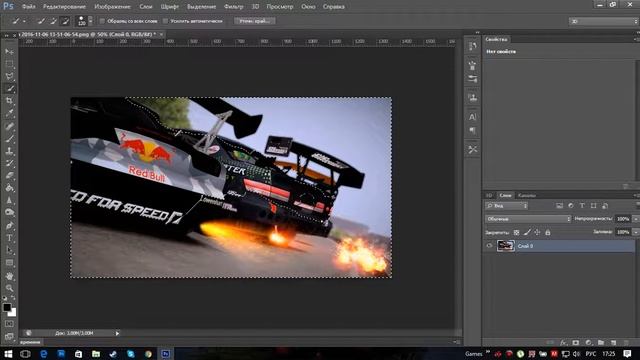Click the layer opacity 100% field
Viewport: 640px width, 360px height.
tap(623, 219)
